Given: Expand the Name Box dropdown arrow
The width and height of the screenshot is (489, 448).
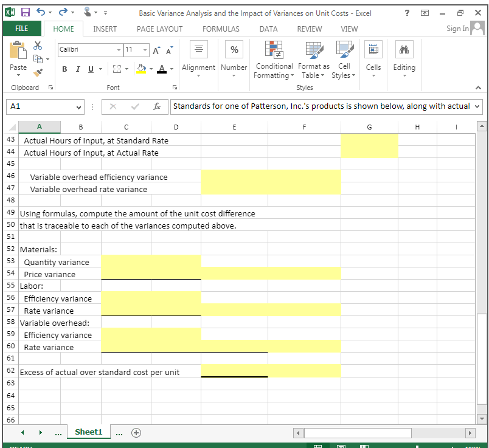Looking at the screenshot, I should click(x=79, y=106).
